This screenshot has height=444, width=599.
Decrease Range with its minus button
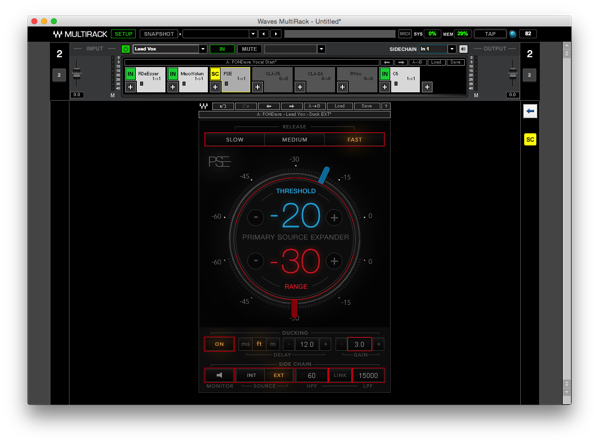tap(256, 261)
